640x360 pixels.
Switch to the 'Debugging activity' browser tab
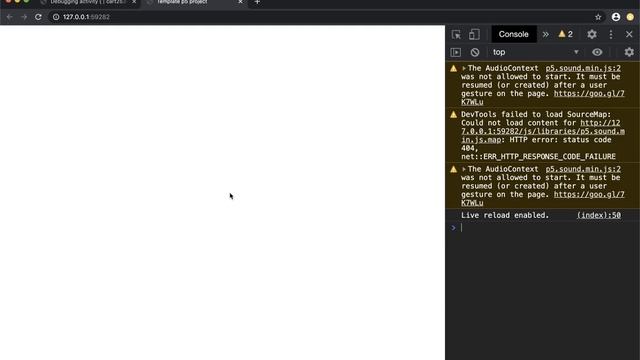89,2
